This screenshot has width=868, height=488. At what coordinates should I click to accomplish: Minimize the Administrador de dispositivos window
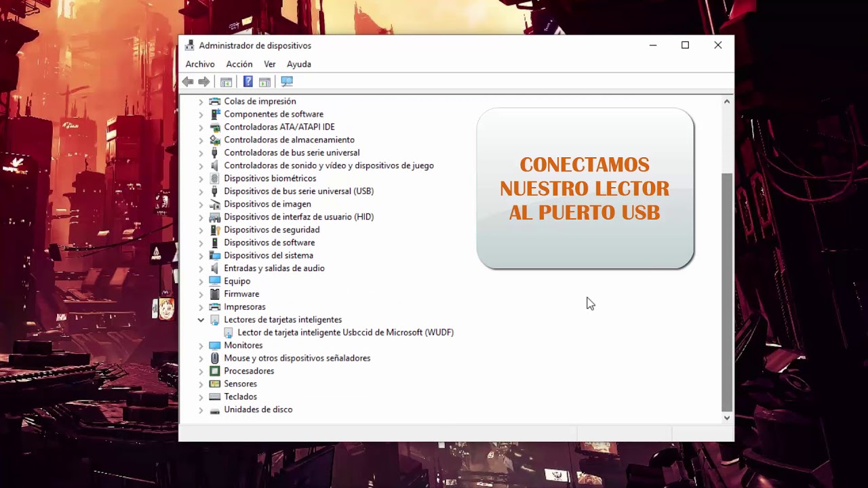tap(653, 45)
